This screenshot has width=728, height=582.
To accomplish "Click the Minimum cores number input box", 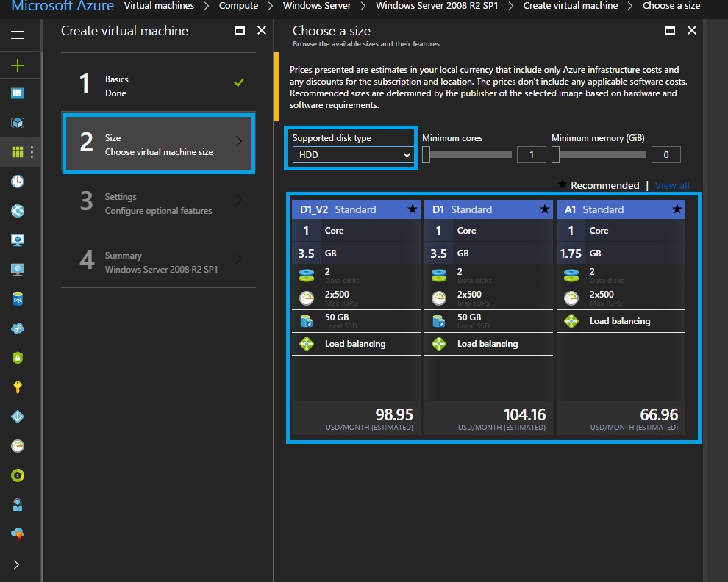I will pos(531,155).
